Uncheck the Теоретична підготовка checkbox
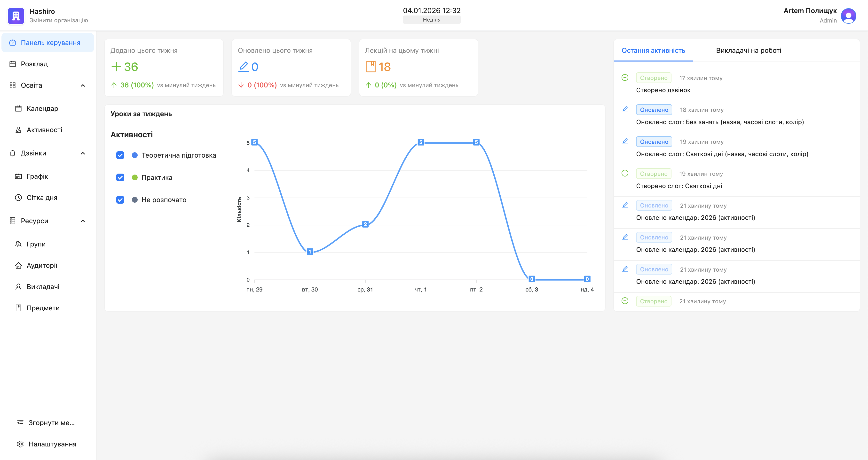Screen dimensions: 868x460 pos(120,155)
